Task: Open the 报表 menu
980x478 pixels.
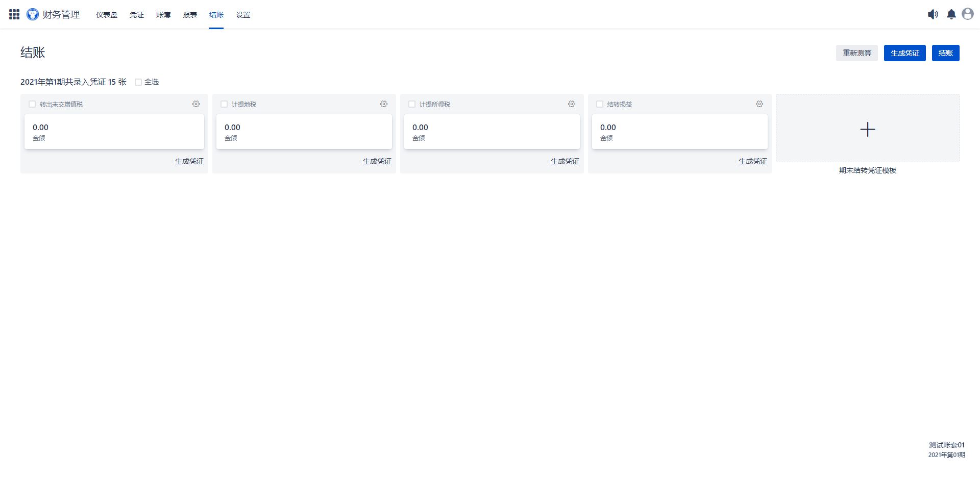Action: coord(190,15)
